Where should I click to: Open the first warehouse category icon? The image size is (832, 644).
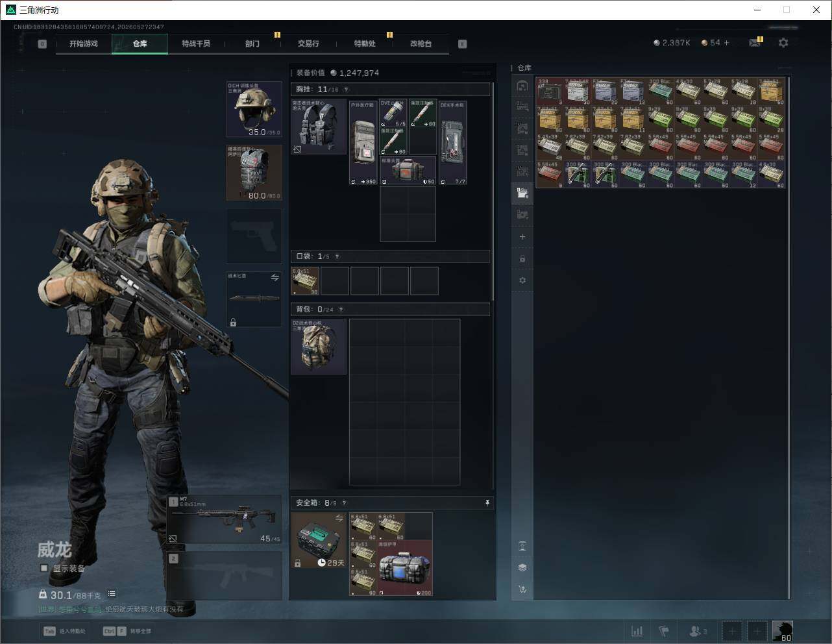click(x=522, y=86)
